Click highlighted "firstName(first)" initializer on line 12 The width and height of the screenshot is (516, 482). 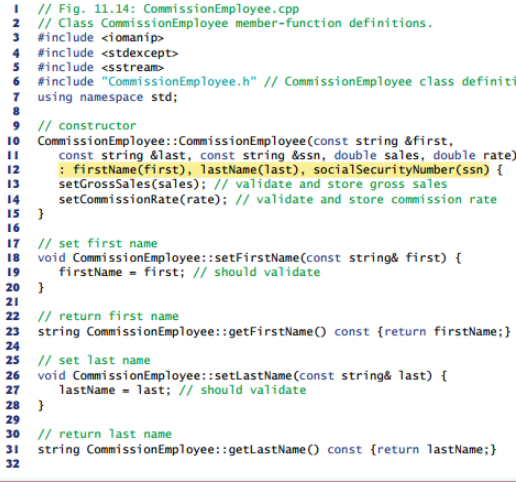point(129,170)
